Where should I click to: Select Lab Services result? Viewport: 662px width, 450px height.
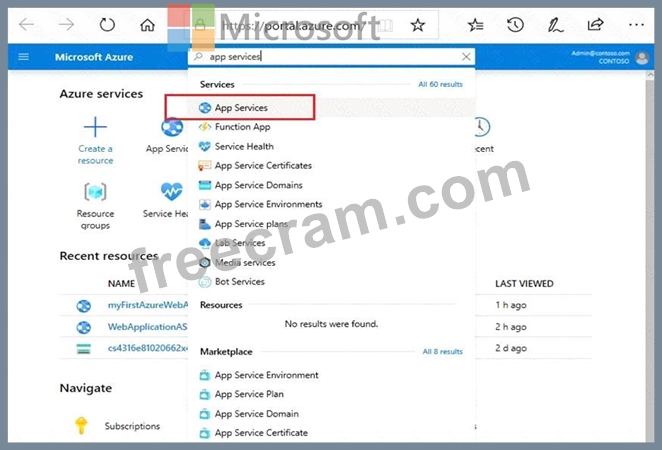tap(331, 243)
